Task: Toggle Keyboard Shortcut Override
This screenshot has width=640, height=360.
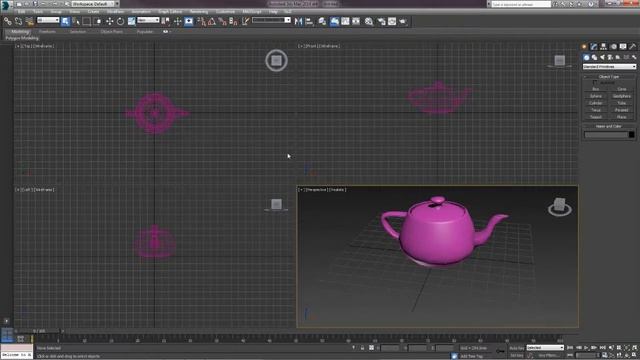Action: tap(189, 21)
